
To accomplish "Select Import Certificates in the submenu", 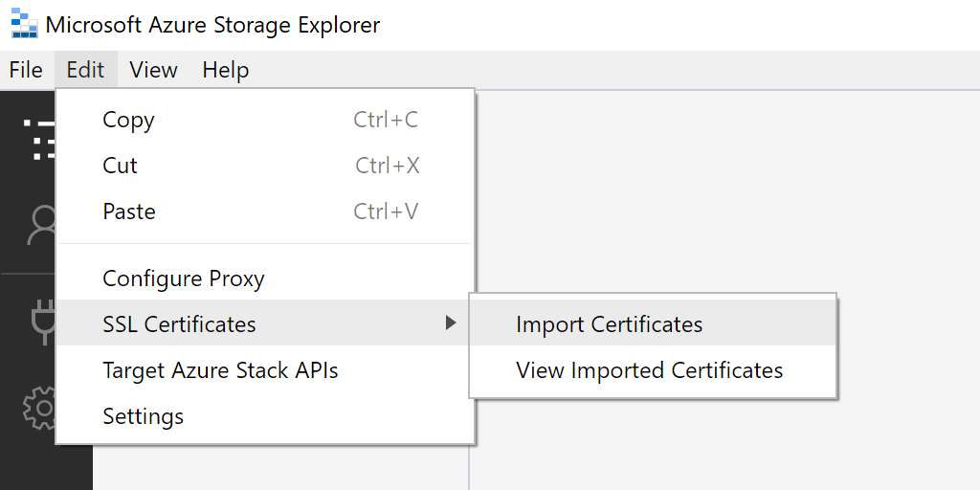I will (x=609, y=324).
